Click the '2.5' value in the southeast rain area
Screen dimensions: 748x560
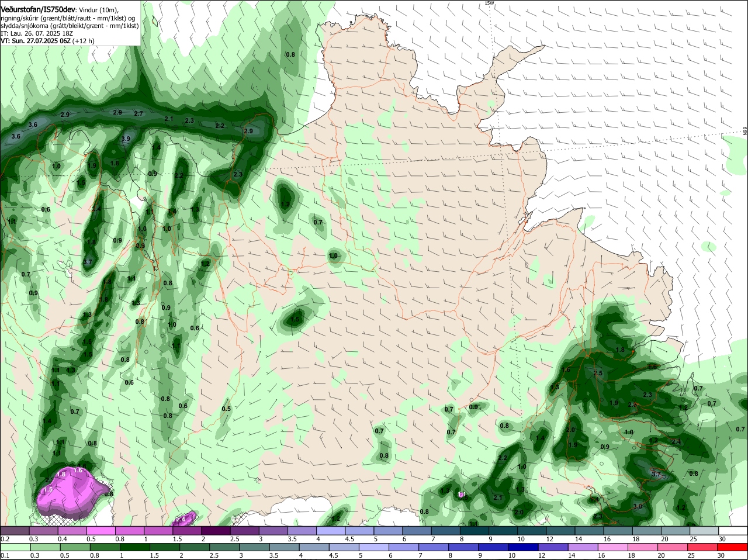click(x=598, y=373)
